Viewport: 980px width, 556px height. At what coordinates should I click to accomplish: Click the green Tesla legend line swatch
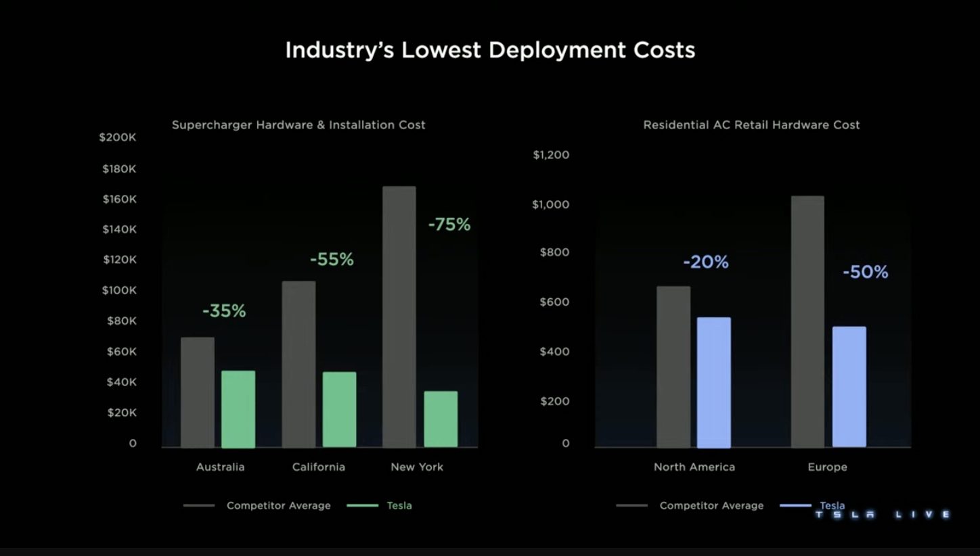point(363,505)
